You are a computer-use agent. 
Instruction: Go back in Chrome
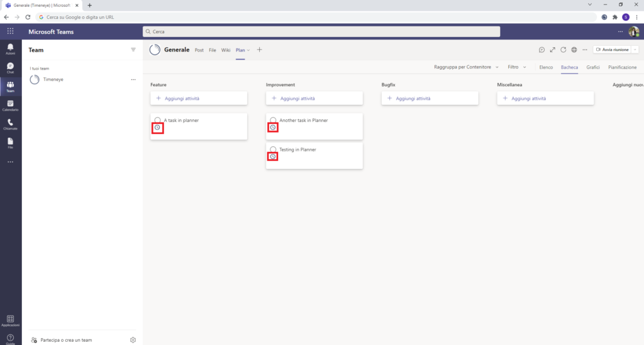[6, 17]
